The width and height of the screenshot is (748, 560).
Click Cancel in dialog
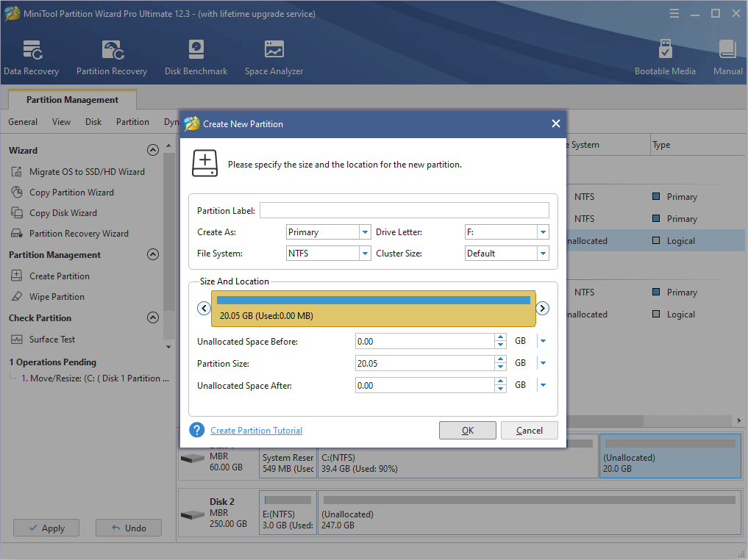[530, 431]
